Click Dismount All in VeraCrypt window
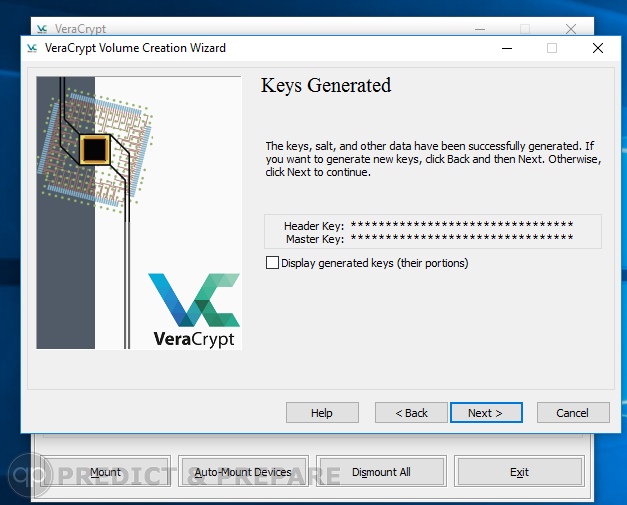The image size is (627, 505). (381, 472)
